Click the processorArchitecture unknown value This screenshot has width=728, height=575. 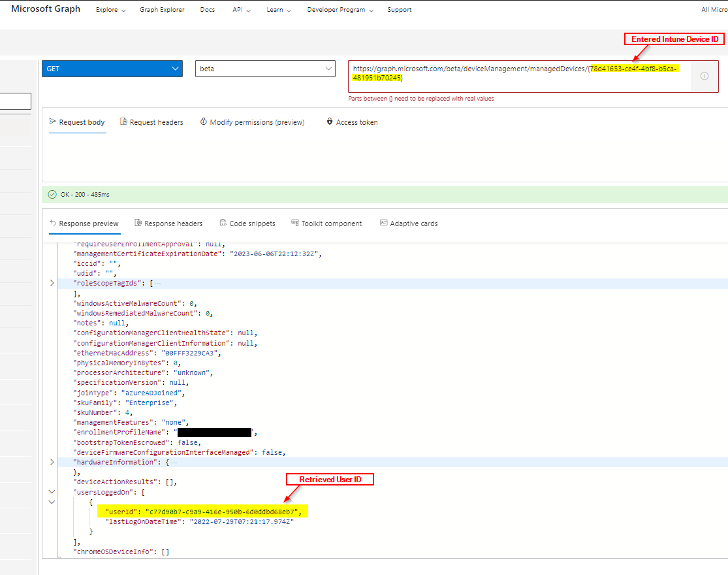(191, 372)
